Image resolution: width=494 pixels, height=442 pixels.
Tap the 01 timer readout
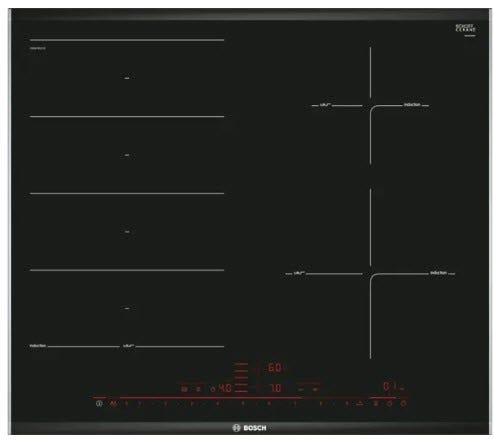pos(390,387)
